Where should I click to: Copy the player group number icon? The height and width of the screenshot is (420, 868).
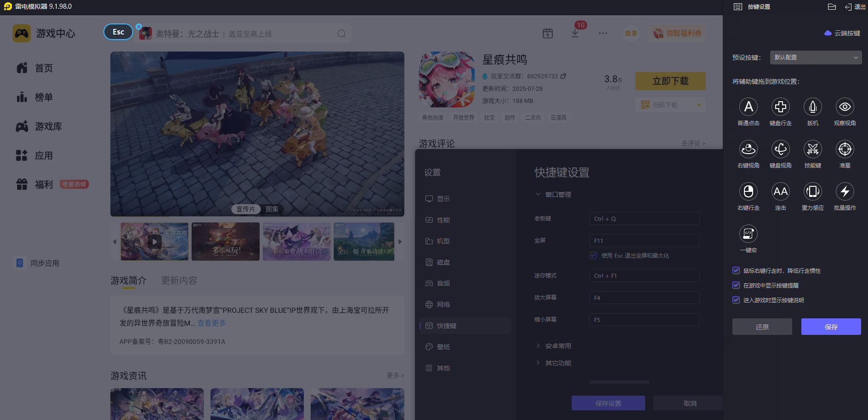tap(563, 76)
